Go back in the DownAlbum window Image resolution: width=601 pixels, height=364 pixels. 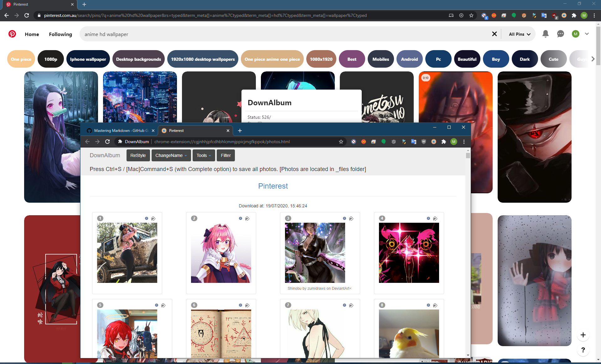(87, 142)
